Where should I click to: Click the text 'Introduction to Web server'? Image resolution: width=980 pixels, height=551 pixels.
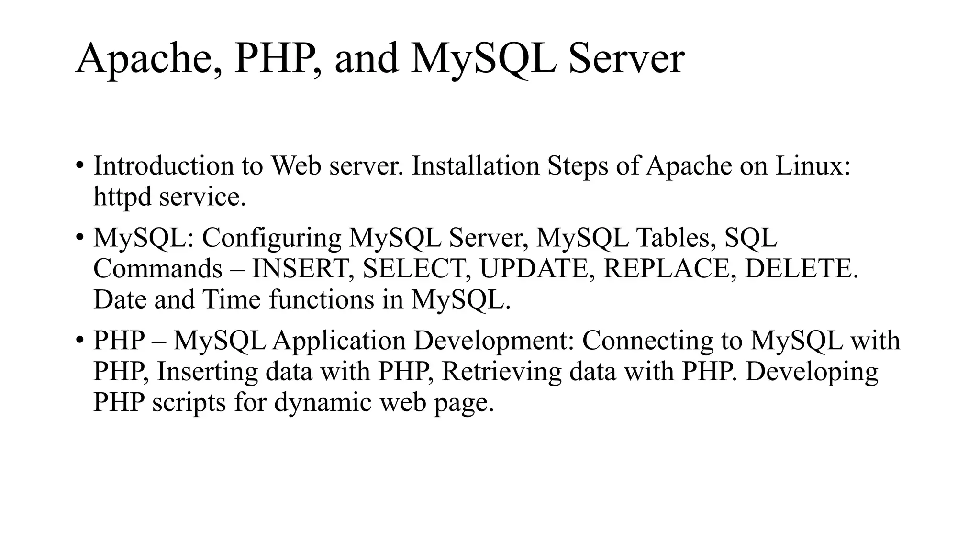point(248,166)
